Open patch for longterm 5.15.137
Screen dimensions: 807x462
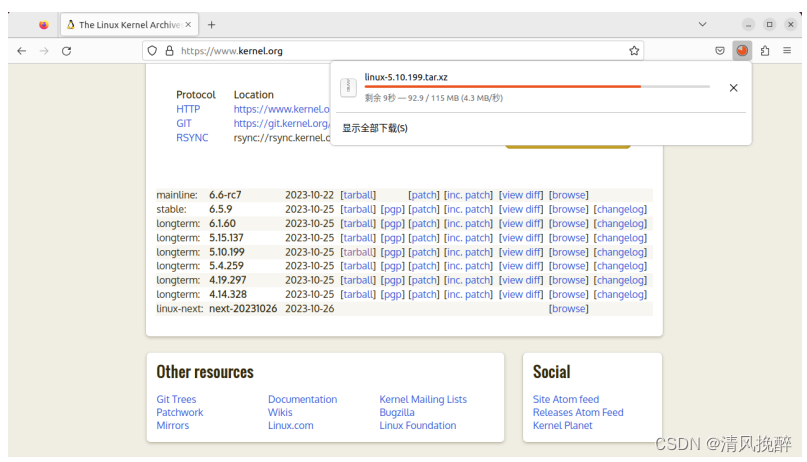click(424, 238)
